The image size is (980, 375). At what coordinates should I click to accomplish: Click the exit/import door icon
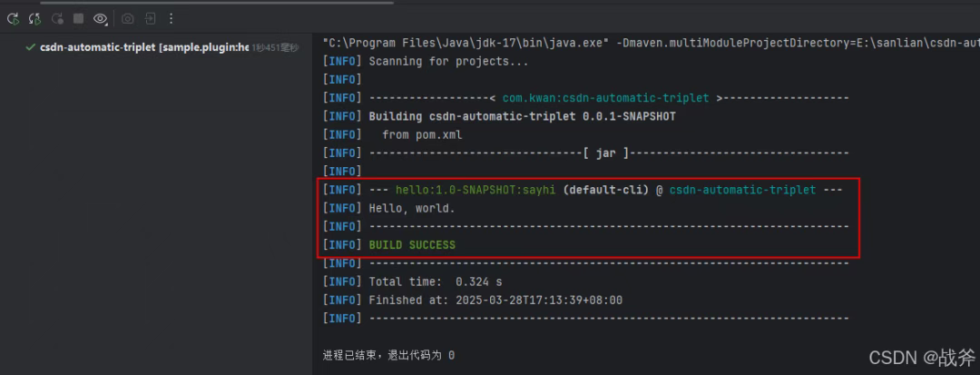[x=151, y=18]
